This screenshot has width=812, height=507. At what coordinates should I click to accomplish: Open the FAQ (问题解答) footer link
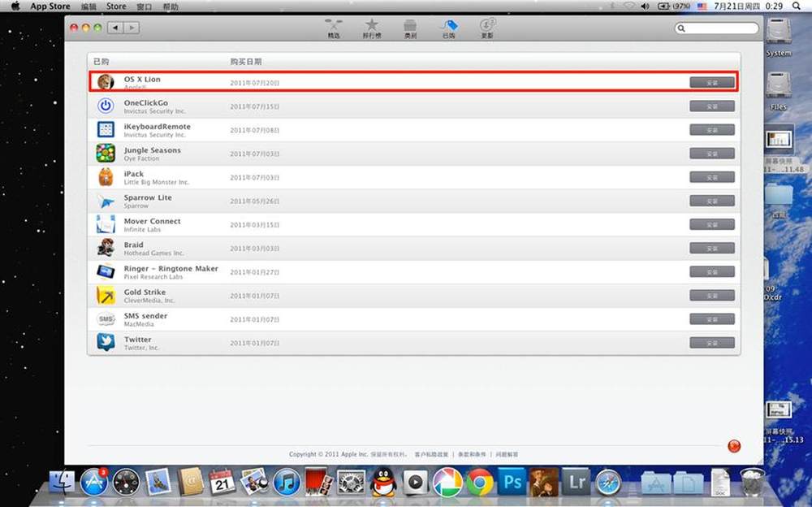click(507, 454)
